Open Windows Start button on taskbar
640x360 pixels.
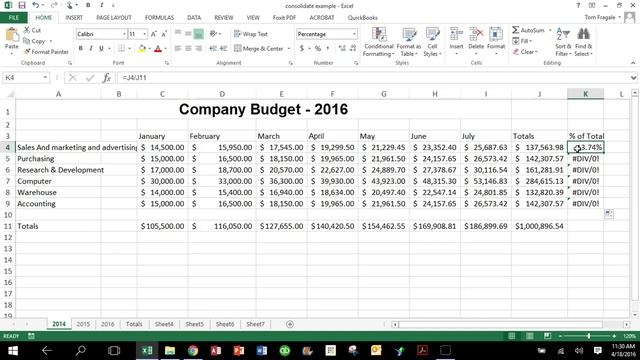point(13,351)
